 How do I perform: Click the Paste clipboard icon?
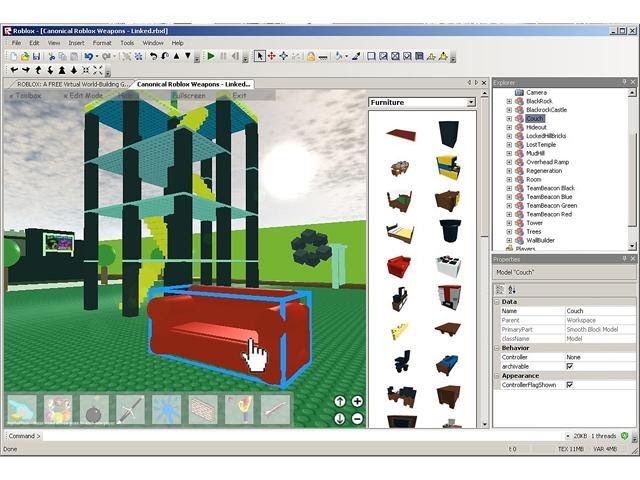point(74,56)
